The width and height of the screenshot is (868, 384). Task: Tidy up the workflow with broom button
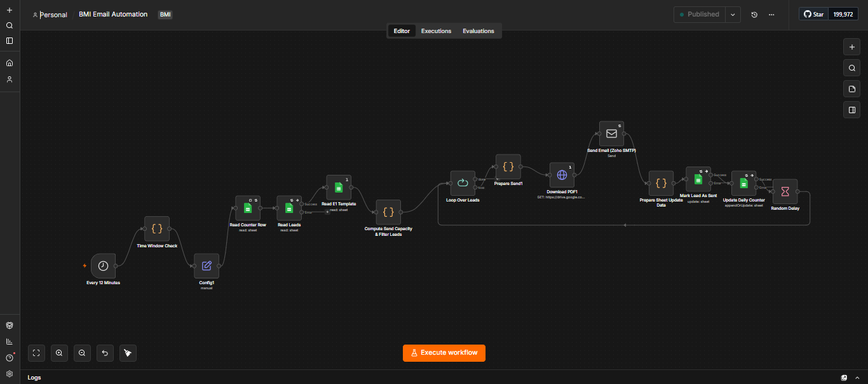pyautogui.click(x=128, y=353)
